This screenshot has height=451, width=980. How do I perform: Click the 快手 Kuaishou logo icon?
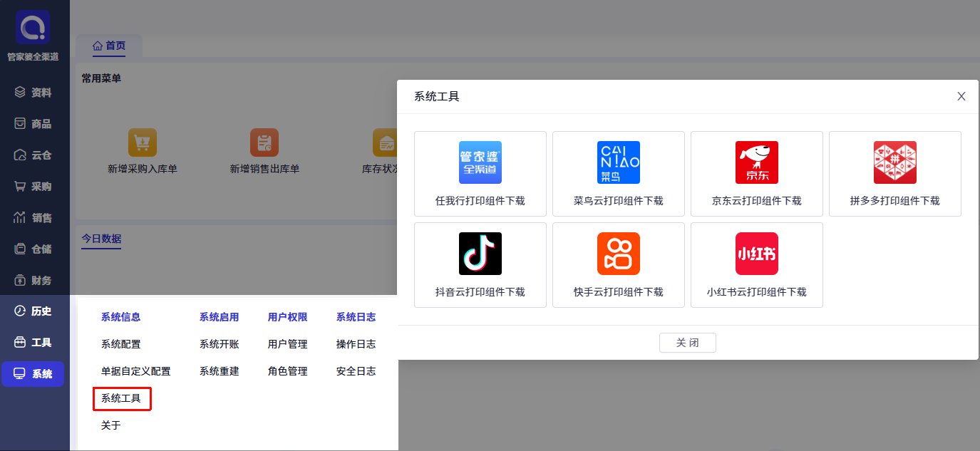point(619,254)
